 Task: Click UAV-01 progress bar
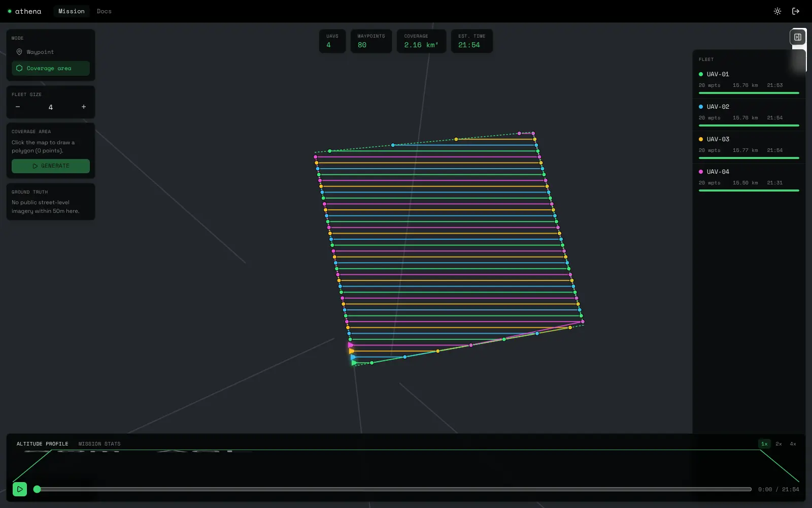pyautogui.click(x=749, y=93)
